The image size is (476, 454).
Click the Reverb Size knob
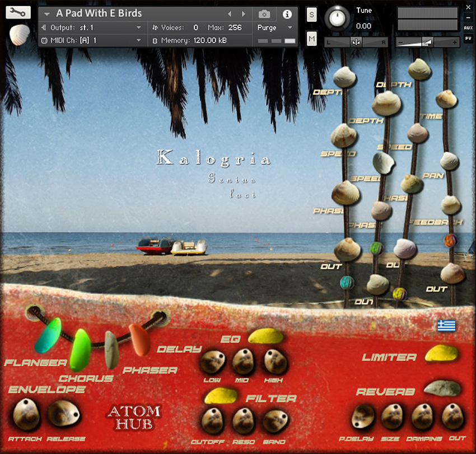click(392, 416)
